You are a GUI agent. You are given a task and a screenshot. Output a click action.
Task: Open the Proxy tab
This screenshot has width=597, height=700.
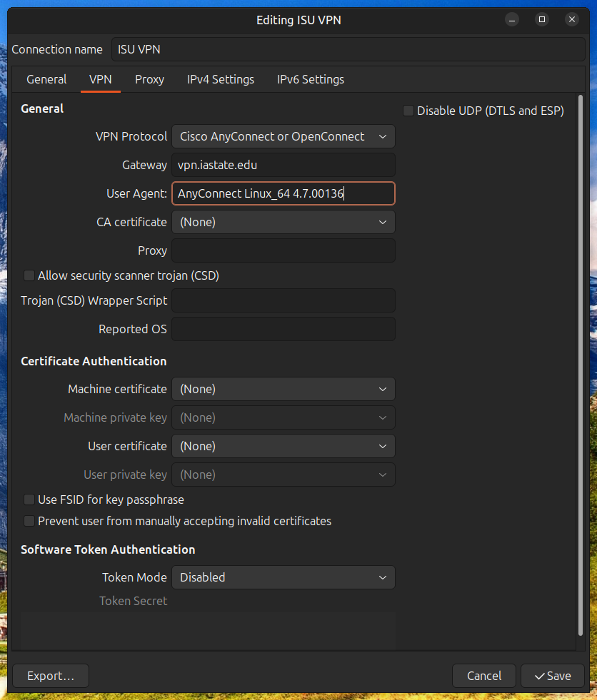coord(150,79)
